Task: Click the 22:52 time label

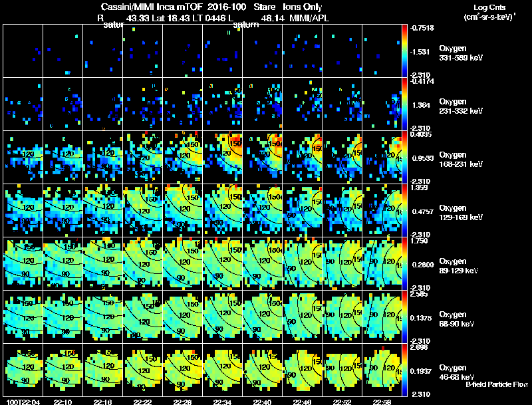Action: [342, 402]
